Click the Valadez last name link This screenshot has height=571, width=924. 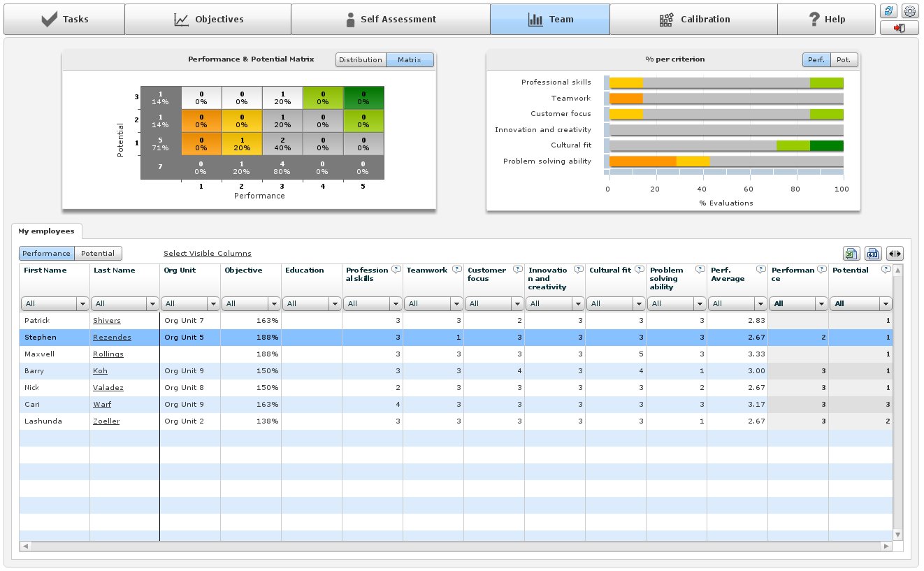click(x=108, y=388)
